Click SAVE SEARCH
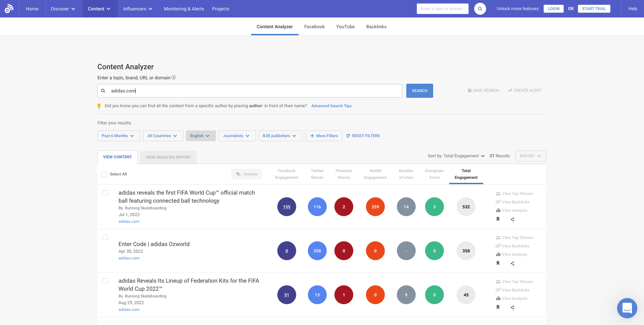The image size is (644, 325). [483, 90]
